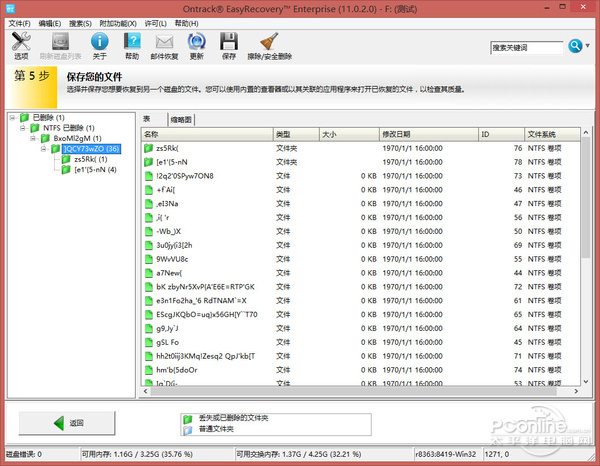Click the horizontal scrollbar thumb
The width and height of the screenshot is (600, 466).
click(x=353, y=391)
